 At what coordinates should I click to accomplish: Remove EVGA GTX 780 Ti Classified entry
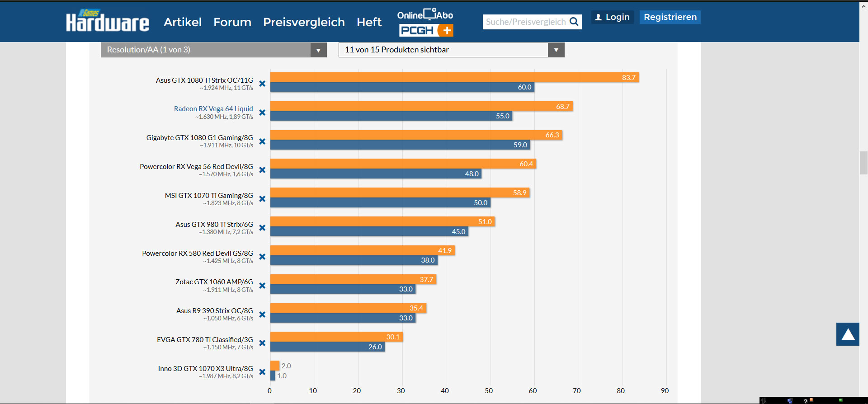pos(262,343)
